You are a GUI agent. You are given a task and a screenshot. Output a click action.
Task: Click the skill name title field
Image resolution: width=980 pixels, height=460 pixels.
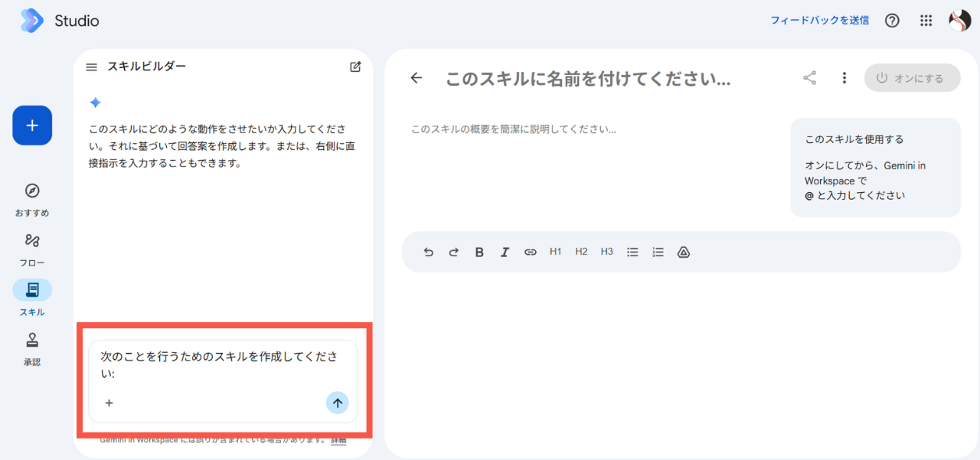(588, 78)
